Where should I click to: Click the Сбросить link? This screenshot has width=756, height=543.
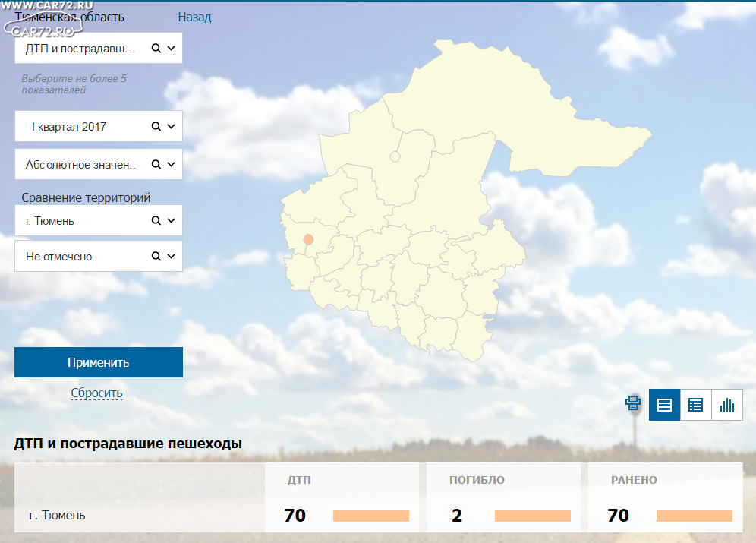[x=96, y=393]
